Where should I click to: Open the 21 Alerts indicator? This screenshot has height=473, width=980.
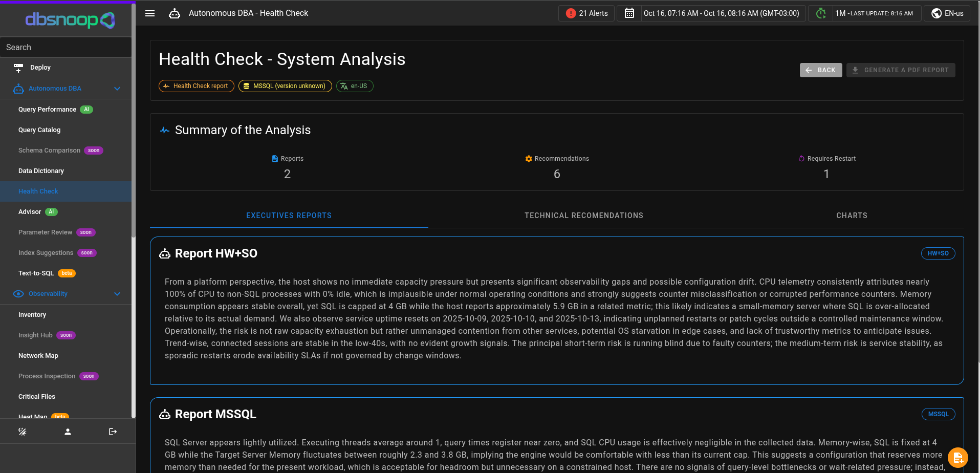tap(586, 13)
